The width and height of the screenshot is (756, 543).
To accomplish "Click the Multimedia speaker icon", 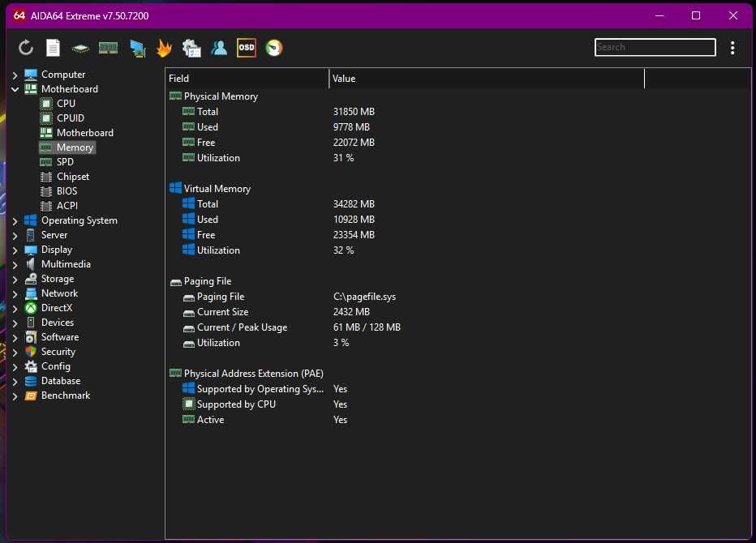I will pyautogui.click(x=30, y=264).
